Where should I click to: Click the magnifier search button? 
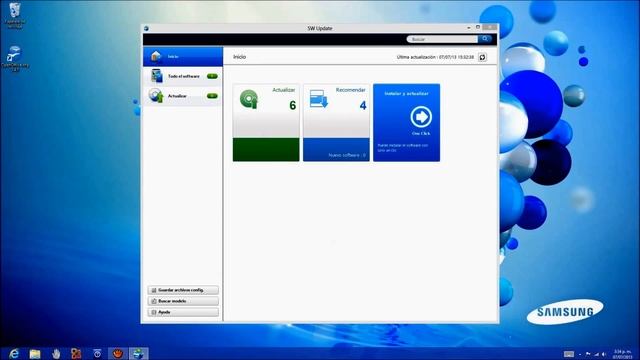(x=485, y=39)
